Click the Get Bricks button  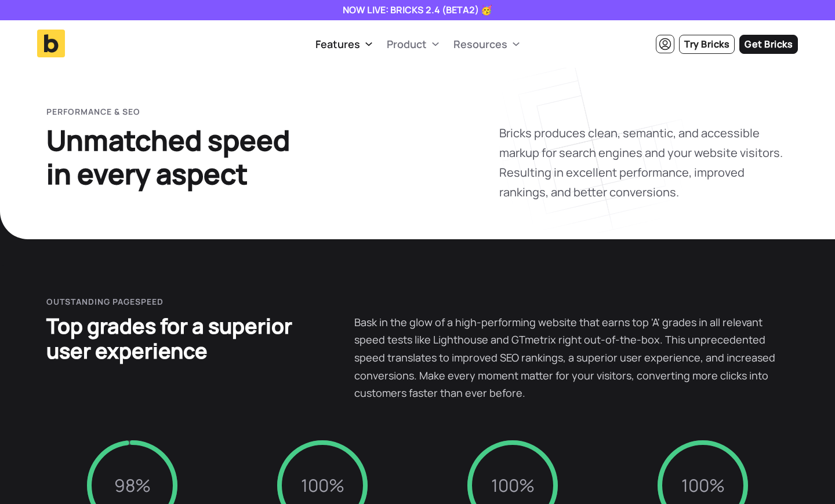[x=768, y=44]
